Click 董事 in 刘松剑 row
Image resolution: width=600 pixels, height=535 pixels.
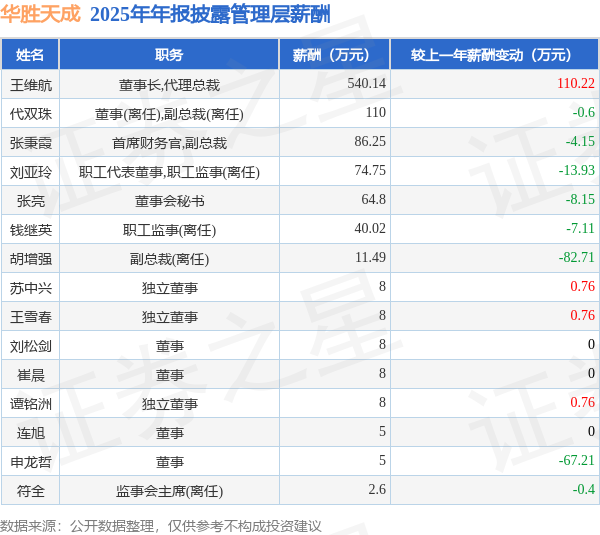tap(169, 346)
